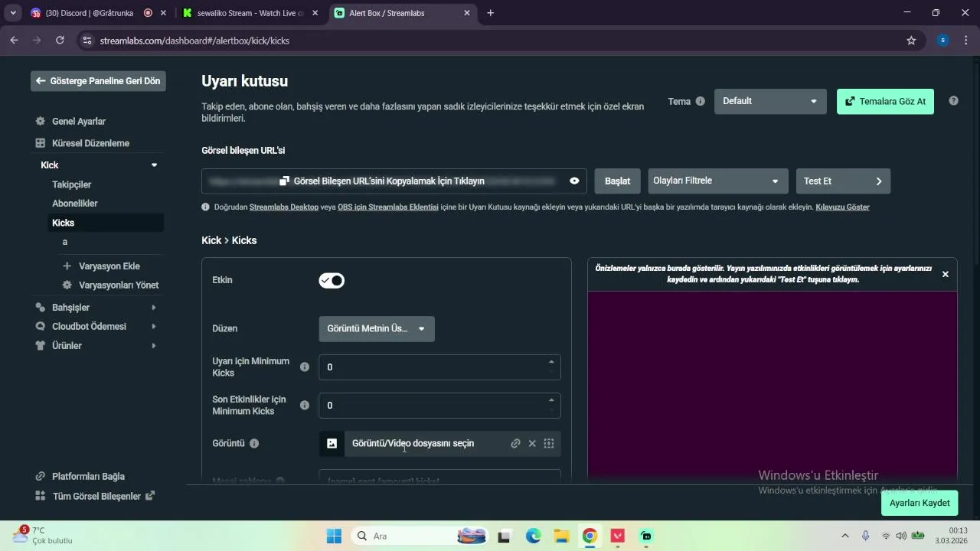Open the Düzen layout dropdown

click(377, 329)
